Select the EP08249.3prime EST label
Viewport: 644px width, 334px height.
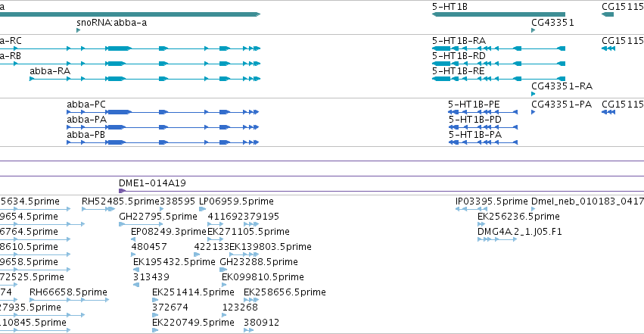coord(169,232)
